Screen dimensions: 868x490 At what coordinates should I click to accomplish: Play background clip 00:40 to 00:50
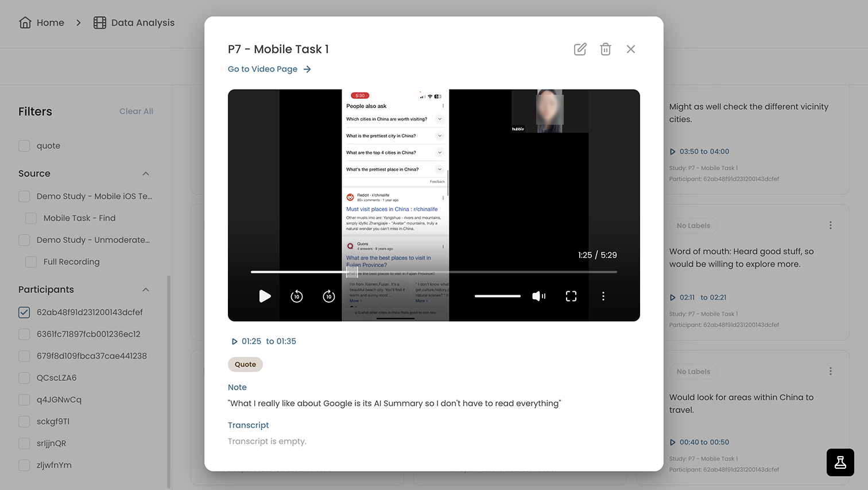(x=699, y=442)
